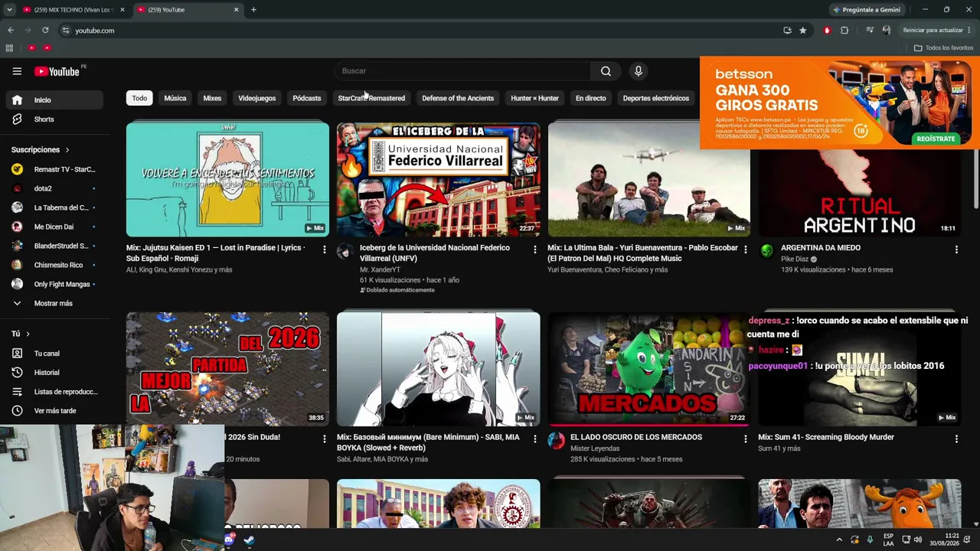980x551 pixels.
Task: Select the Videojuegos filter chip
Action: [x=256, y=98]
